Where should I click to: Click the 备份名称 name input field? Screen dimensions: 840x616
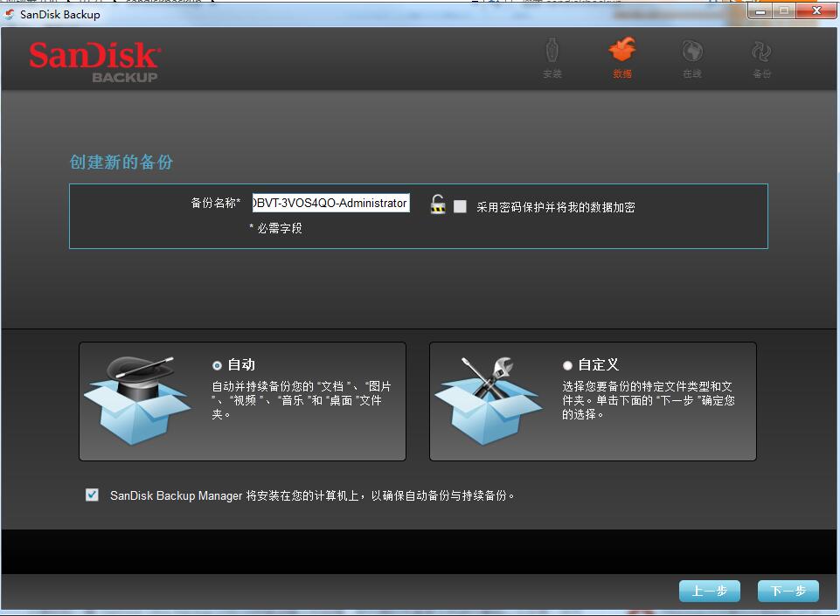point(330,203)
